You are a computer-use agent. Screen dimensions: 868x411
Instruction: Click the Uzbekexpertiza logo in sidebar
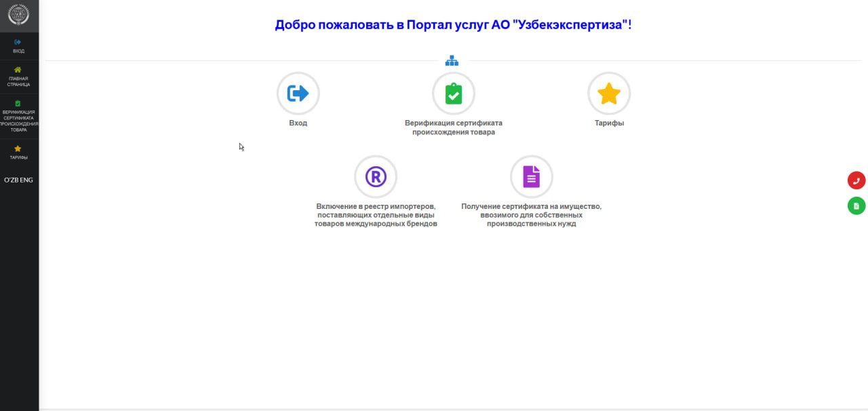[18, 15]
